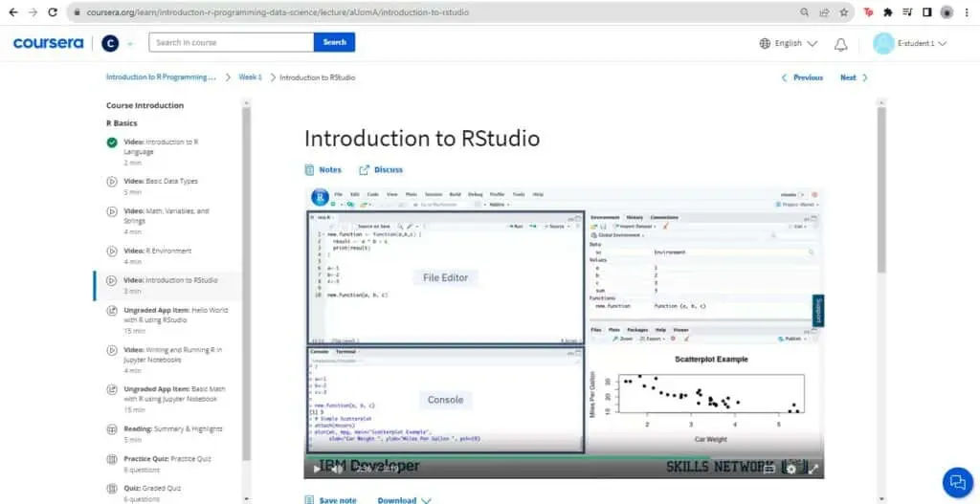
Task: Open the browser profile avatar
Action: [x=947, y=11]
